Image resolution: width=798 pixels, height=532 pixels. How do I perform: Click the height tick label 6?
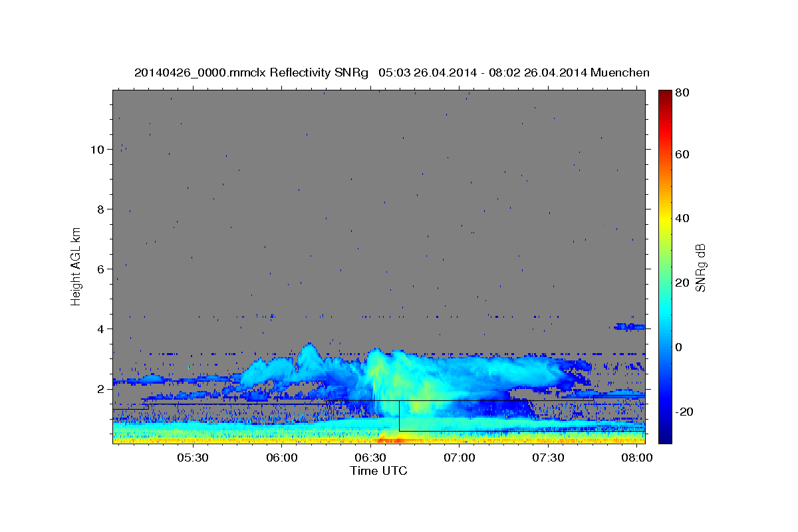[x=101, y=269]
